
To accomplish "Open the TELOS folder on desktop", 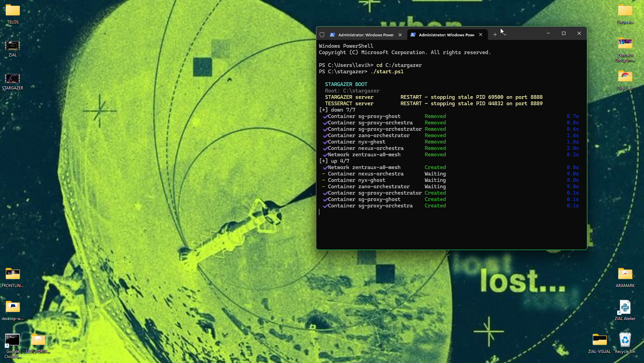I will tap(13, 14).
